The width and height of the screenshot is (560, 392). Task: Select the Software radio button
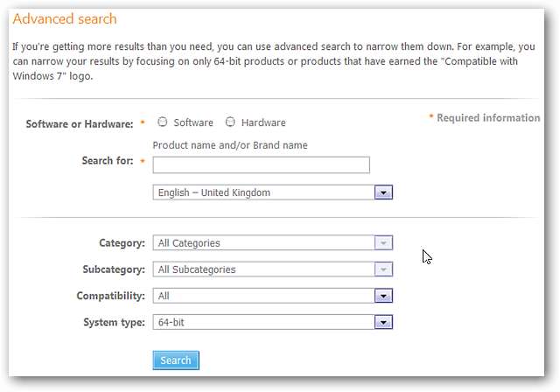[163, 122]
